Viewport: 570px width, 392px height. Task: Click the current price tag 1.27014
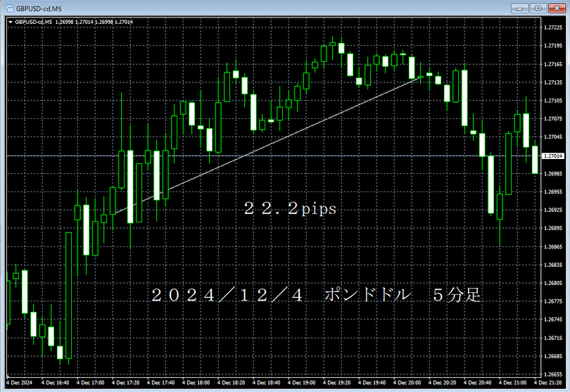553,156
